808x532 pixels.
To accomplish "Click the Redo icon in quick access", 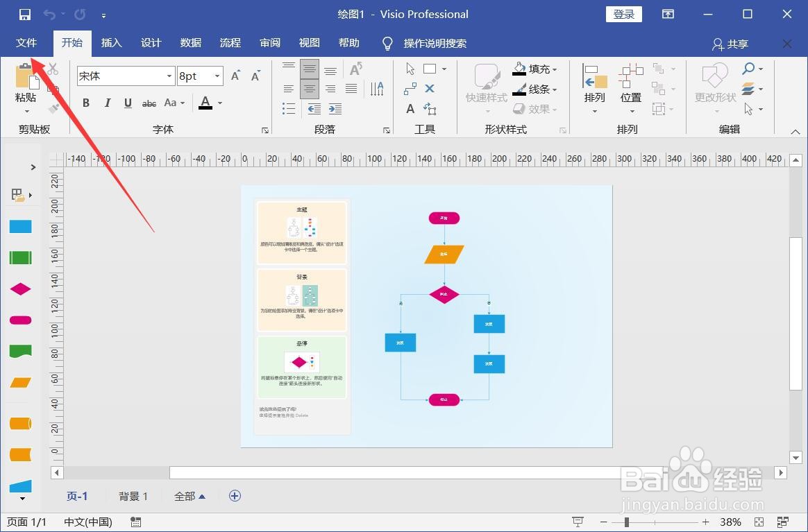I will pyautogui.click(x=80, y=15).
